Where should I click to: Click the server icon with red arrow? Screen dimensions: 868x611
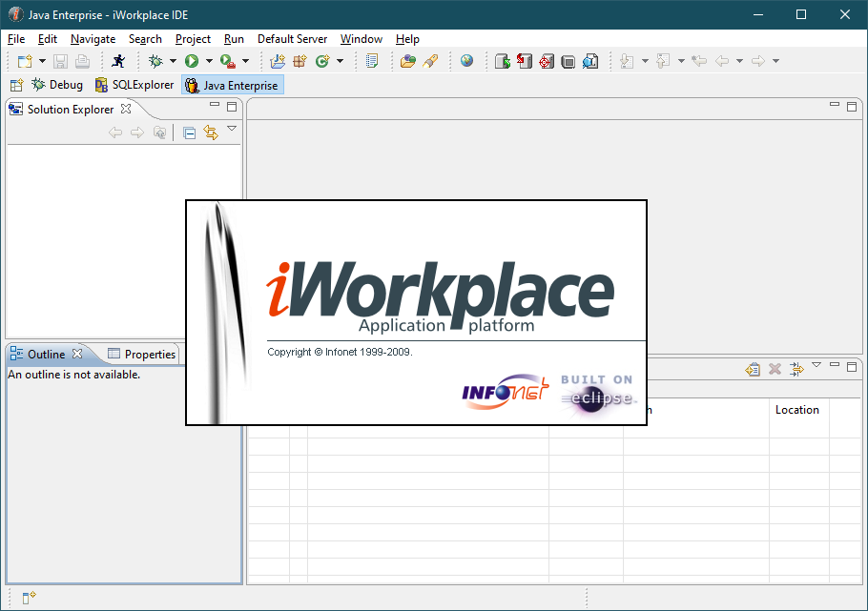[x=525, y=61]
